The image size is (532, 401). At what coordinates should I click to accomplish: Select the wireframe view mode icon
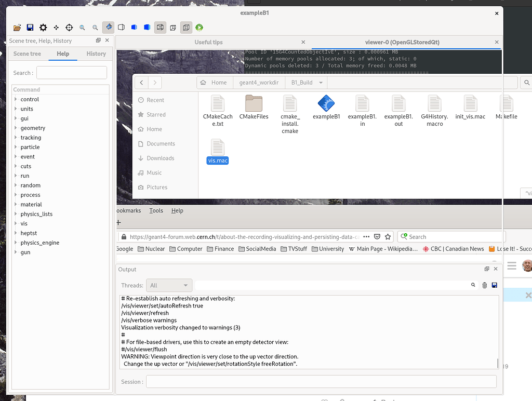pyautogui.click(x=160, y=27)
